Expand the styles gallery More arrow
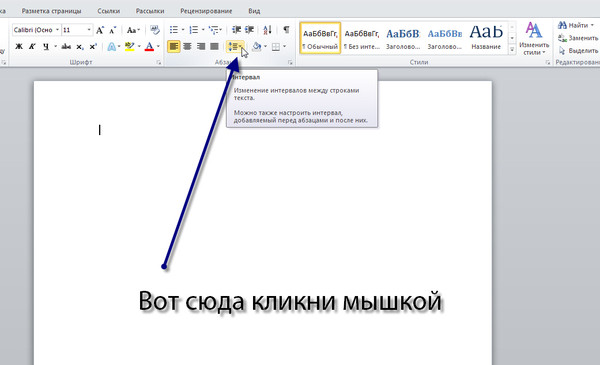Viewport: 600px width, 365px height. [x=512, y=49]
